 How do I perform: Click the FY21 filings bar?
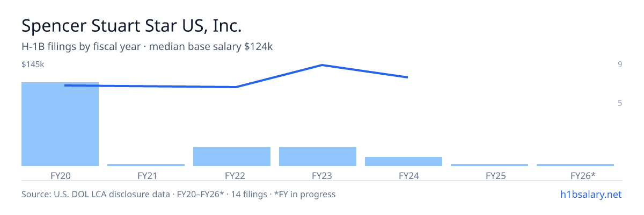[146, 165]
